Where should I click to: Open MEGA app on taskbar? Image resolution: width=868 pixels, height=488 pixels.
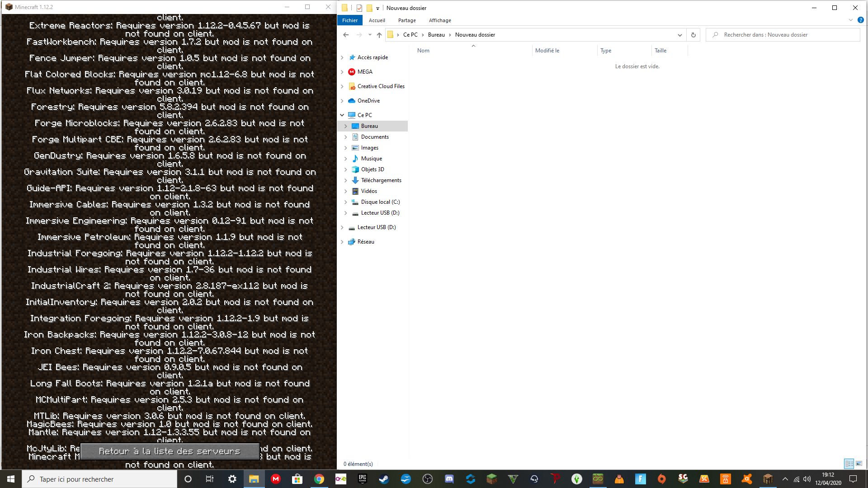(x=275, y=479)
